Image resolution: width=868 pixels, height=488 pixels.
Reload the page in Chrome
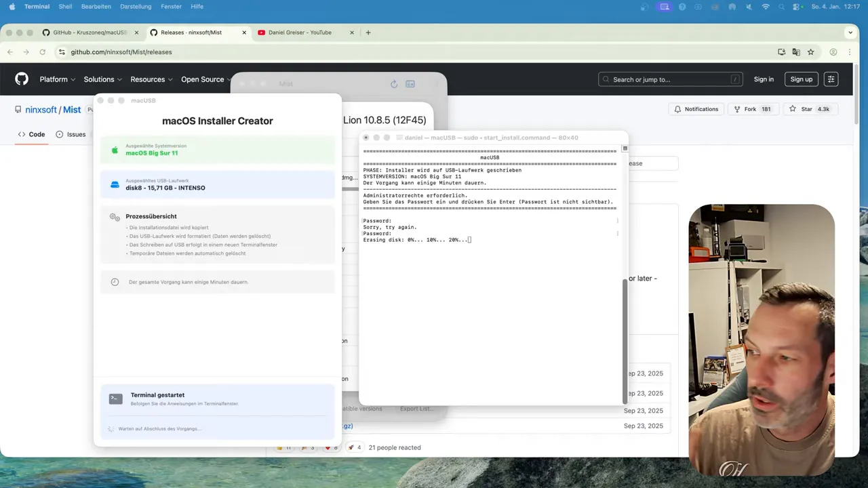click(x=42, y=52)
